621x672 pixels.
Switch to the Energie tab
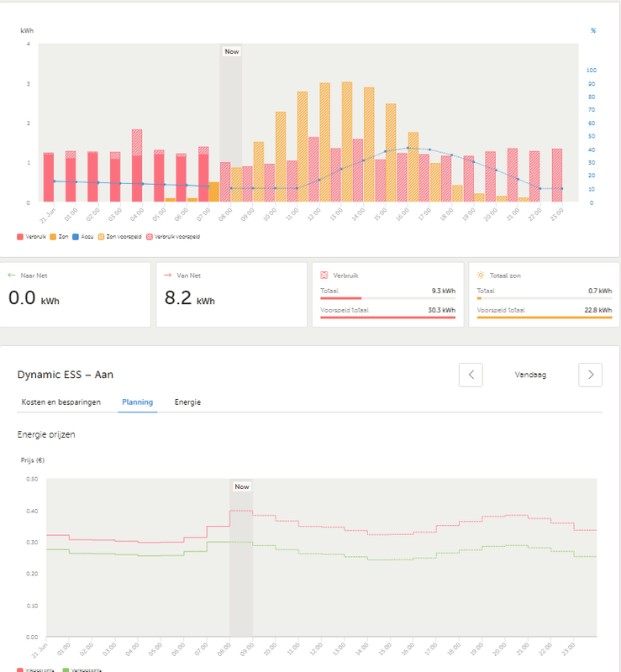[187, 402]
